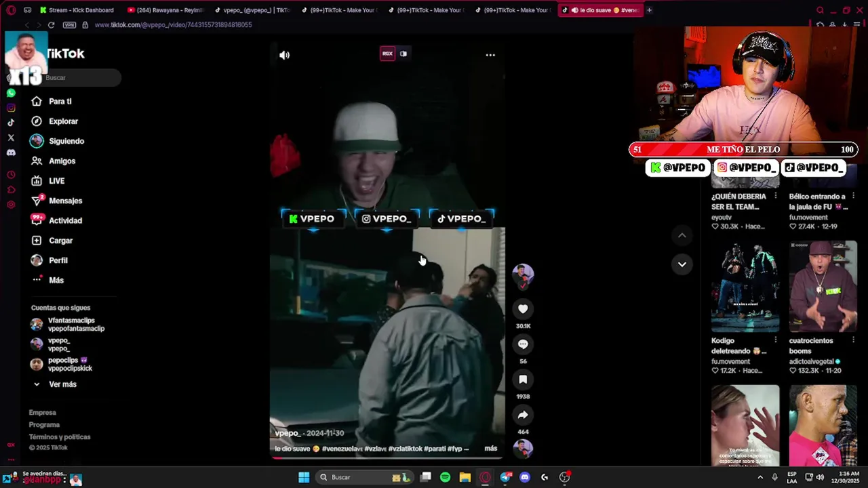The width and height of the screenshot is (868, 488).
Task: Open the Discord icon in Opera sidebar
Action: click(x=11, y=152)
